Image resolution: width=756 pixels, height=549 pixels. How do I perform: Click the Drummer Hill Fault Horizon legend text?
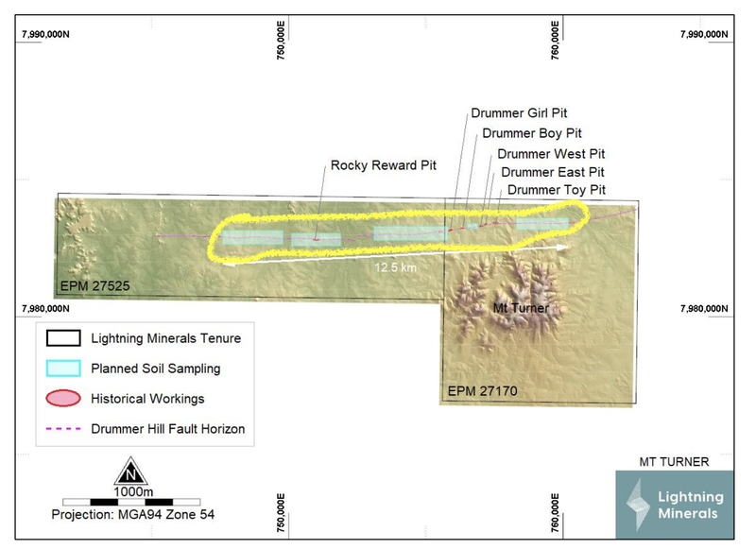pos(168,429)
